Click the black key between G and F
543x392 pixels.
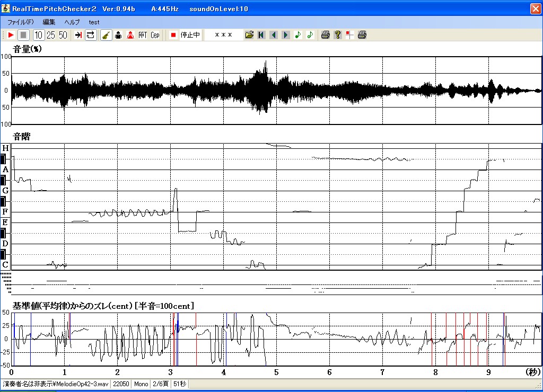3,201
